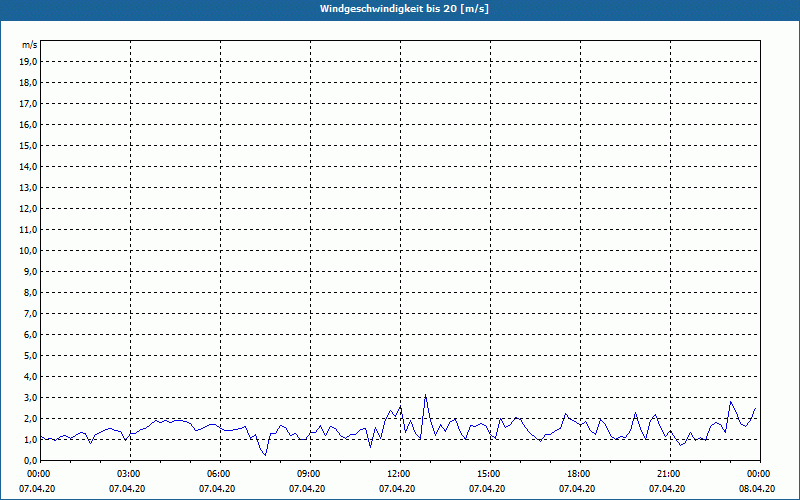Pick the "13,0" axis tick label
800x500 pixels.
(x=28, y=188)
